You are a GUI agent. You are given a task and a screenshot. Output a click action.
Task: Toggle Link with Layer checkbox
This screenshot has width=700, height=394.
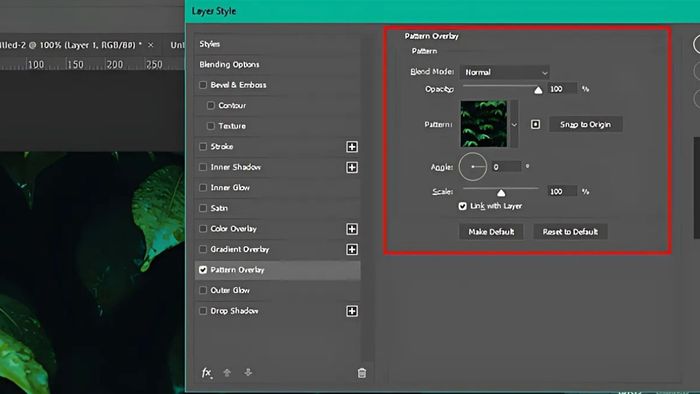pyautogui.click(x=462, y=206)
